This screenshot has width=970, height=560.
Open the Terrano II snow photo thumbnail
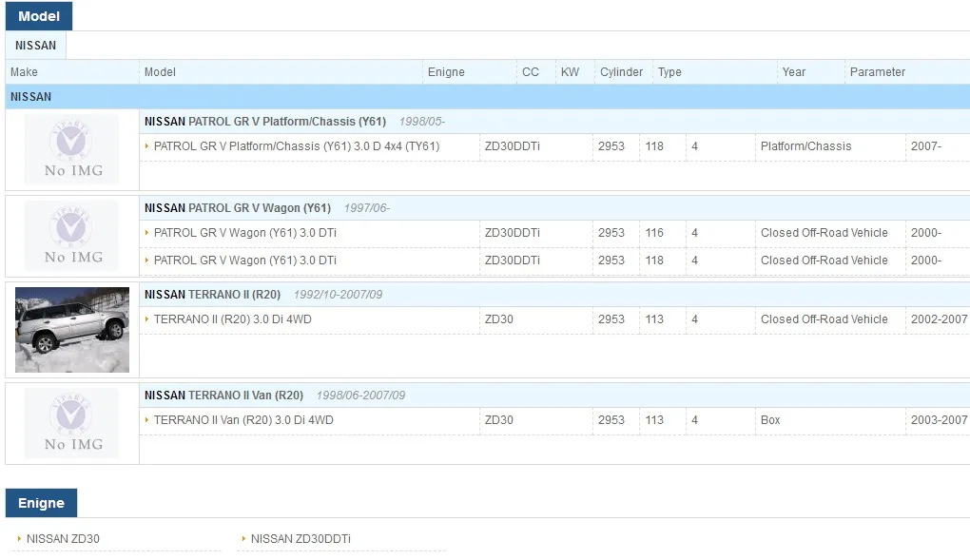(x=72, y=329)
